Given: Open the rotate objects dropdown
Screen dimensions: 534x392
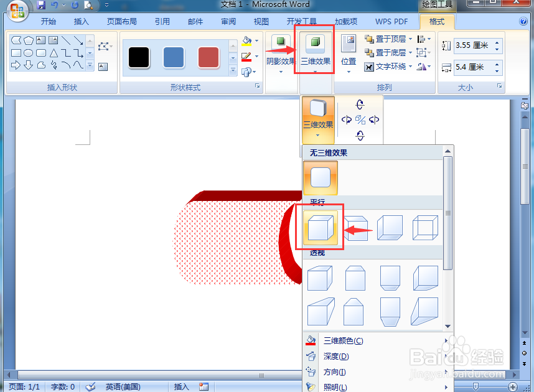Looking at the screenshot, I should pyautogui.click(x=424, y=67).
